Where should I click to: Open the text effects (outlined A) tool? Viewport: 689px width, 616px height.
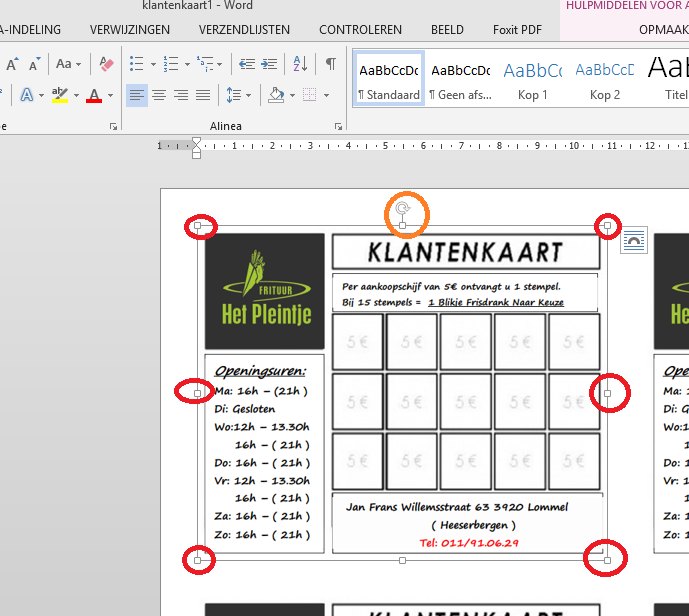[x=27, y=95]
